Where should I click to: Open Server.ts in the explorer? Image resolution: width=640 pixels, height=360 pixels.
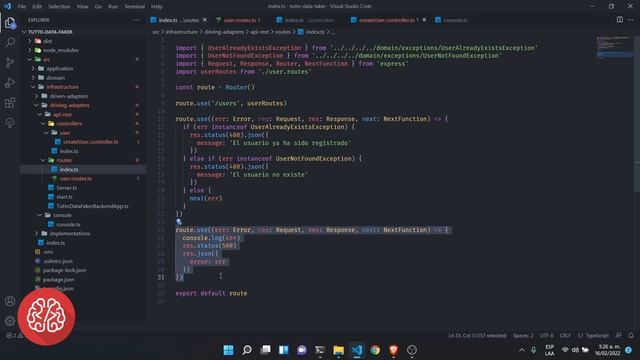[x=67, y=188]
